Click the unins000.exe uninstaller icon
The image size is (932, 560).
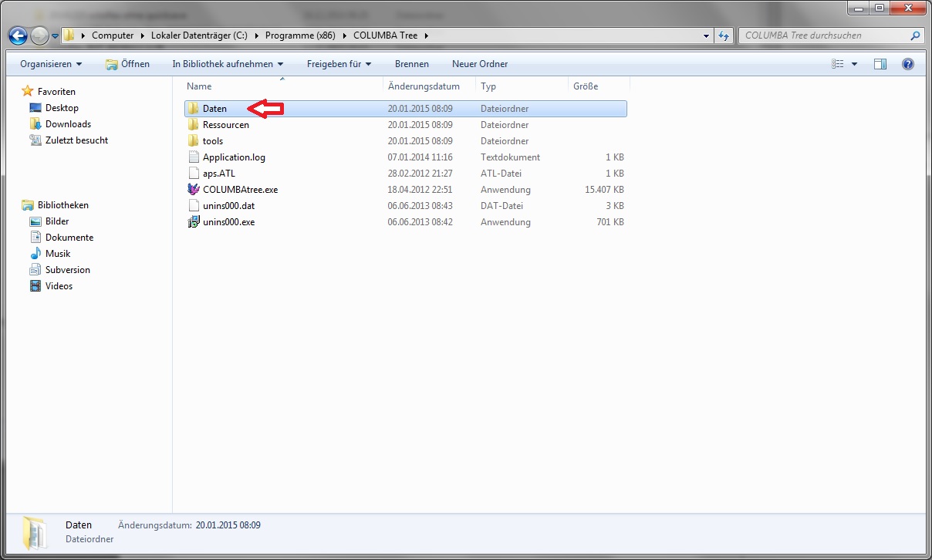[x=194, y=222]
